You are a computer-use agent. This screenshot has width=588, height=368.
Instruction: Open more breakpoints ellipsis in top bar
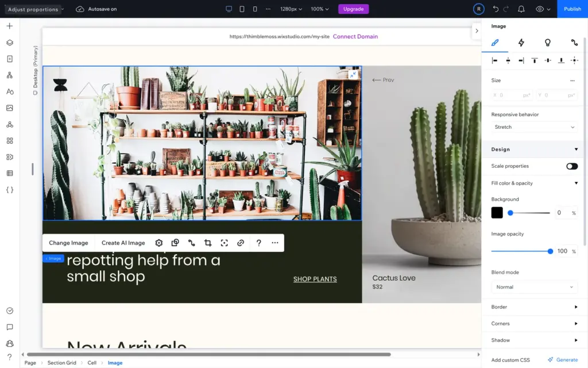tap(268, 9)
